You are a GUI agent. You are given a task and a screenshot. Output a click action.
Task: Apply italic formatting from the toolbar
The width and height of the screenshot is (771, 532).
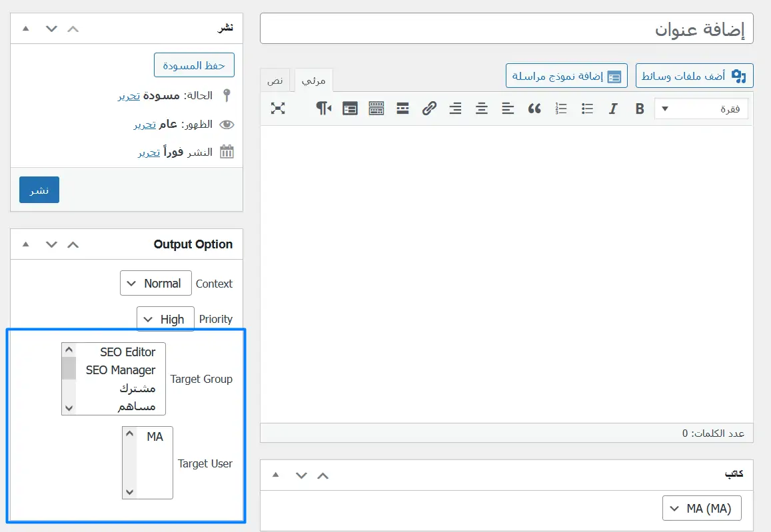point(613,109)
